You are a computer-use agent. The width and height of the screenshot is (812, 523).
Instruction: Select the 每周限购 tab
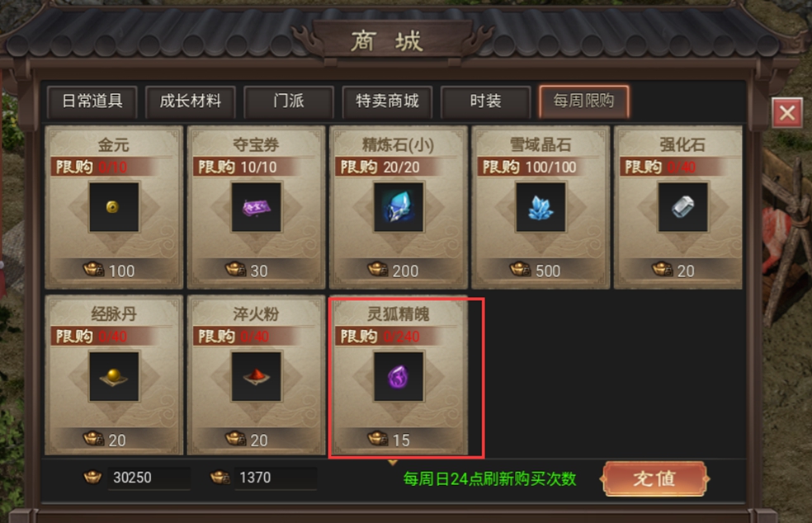tap(584, 101)
